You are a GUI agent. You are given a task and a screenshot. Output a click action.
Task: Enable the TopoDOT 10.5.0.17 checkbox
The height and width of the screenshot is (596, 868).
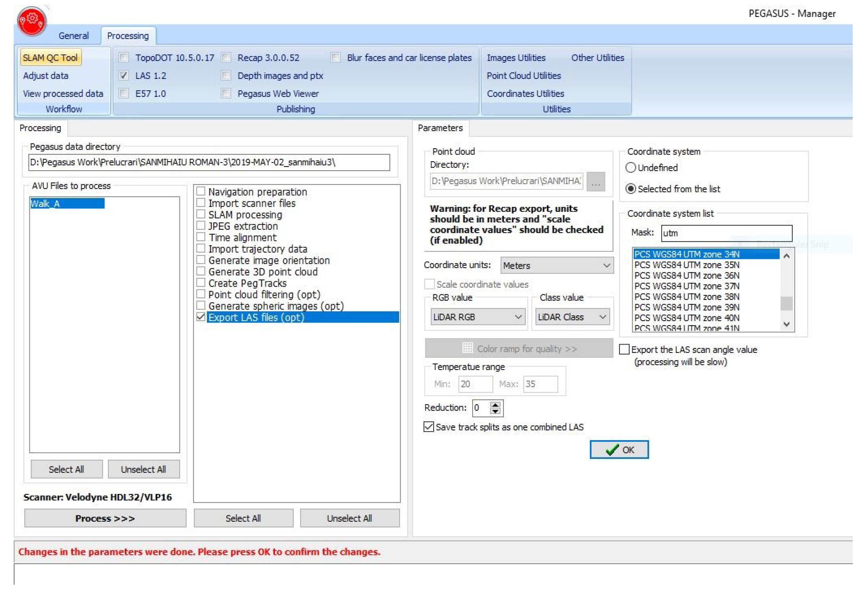(x=124, y=58)
